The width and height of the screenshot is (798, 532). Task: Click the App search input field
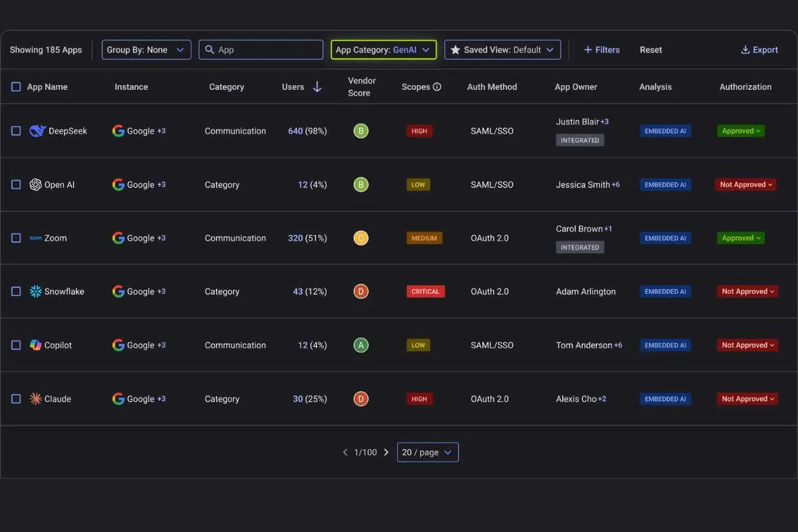pos(261,50)
